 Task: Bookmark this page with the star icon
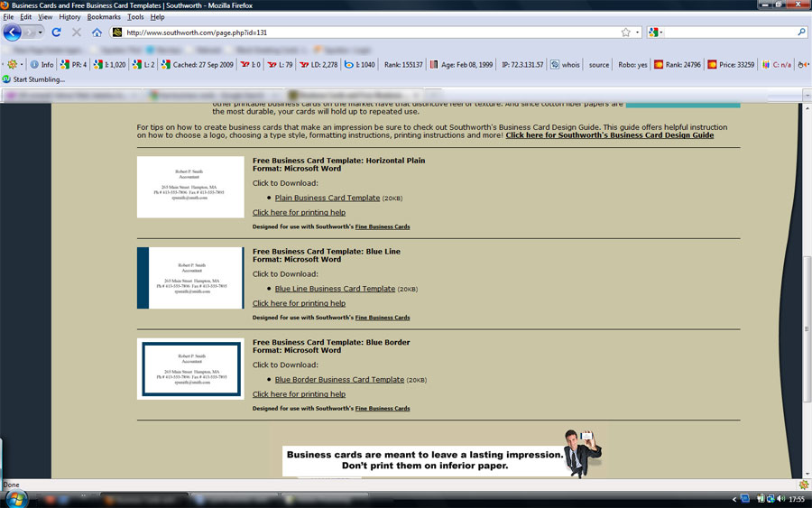[625, 32]
